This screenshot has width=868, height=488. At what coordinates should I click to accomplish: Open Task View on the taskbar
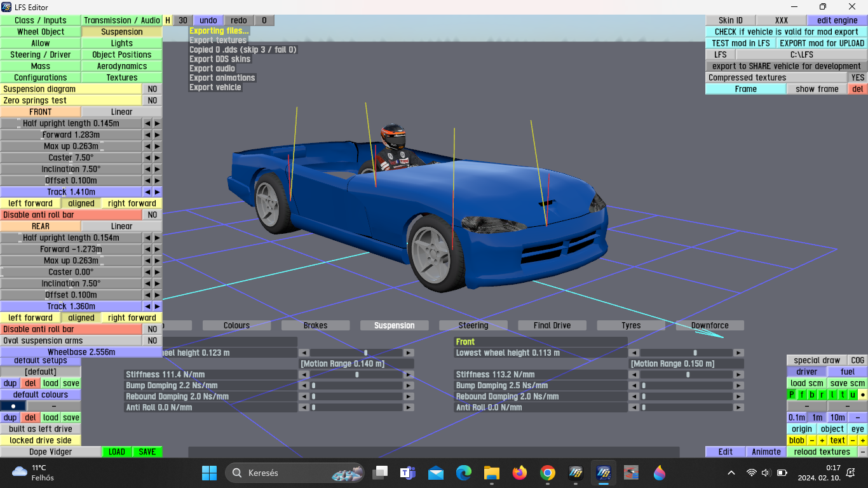[x=380, y=473]
